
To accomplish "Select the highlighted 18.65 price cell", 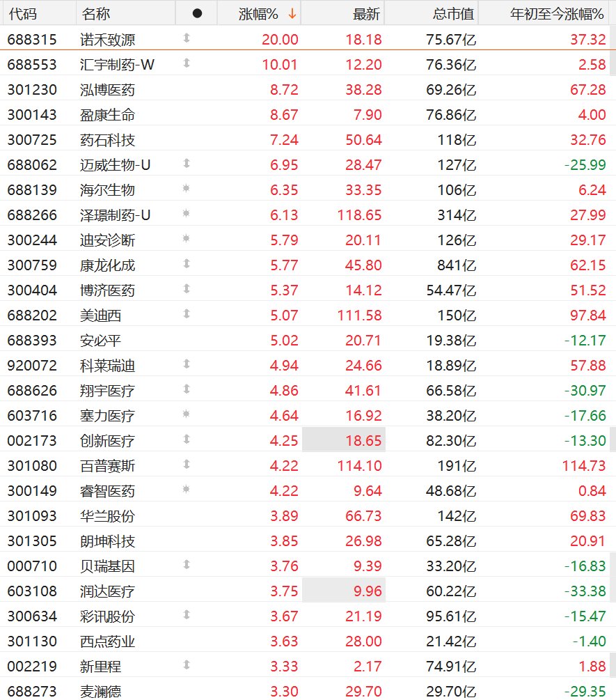I will (x=344, y=440).
